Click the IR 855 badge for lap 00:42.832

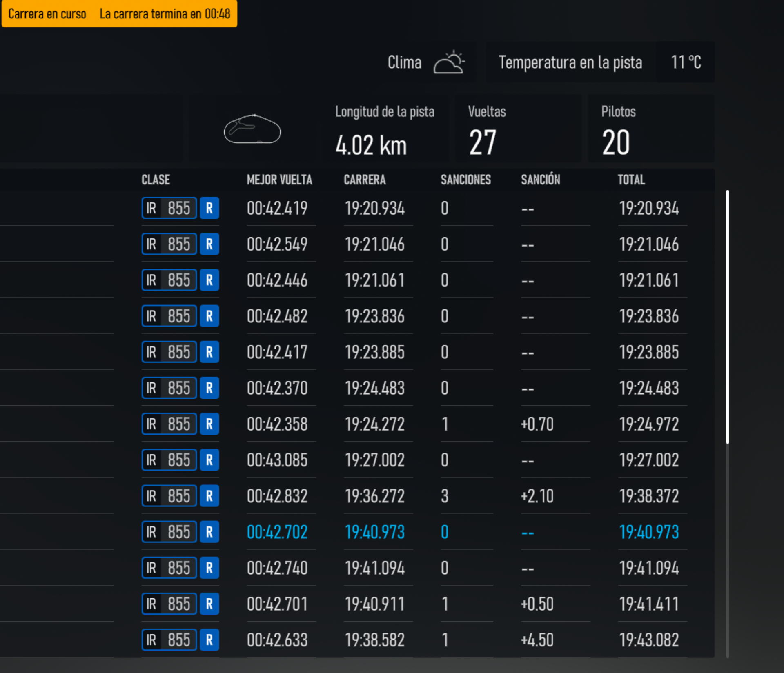coord(169,496)
